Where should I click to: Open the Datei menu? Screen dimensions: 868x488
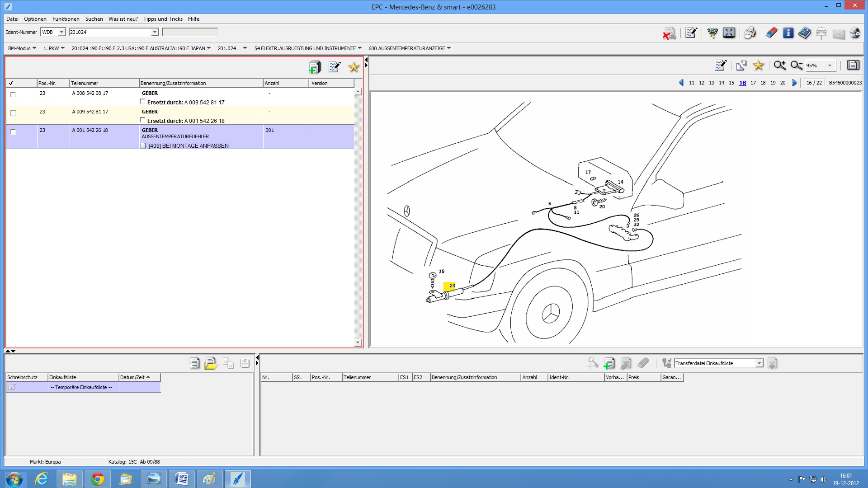pyautogui.click(x=12, y=19)
